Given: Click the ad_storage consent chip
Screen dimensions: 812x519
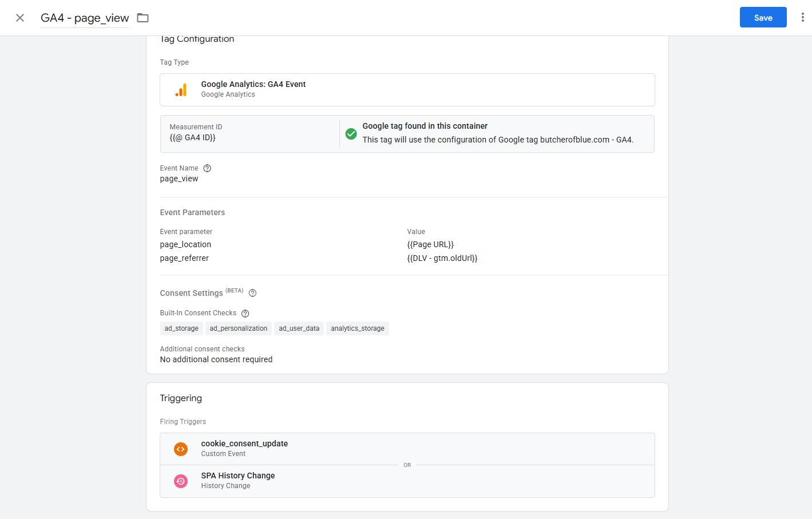Looking at the screenshot, I should click(181, 328).
